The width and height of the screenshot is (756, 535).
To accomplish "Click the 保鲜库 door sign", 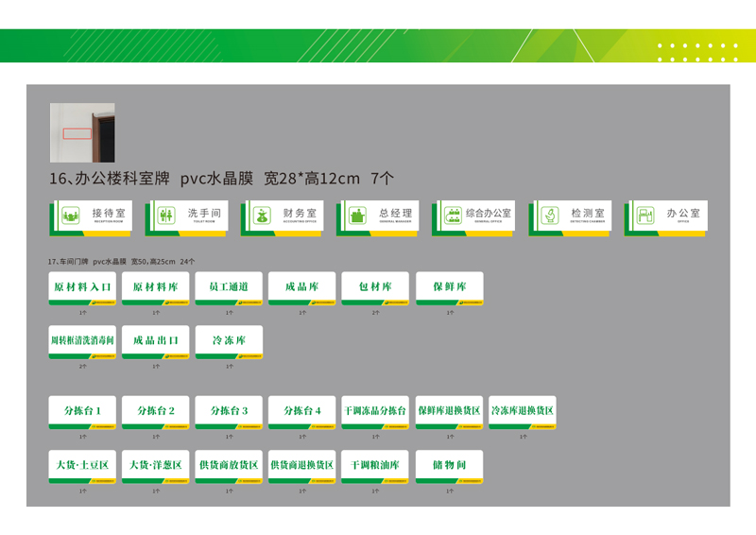I will click(x=450, y=288).
